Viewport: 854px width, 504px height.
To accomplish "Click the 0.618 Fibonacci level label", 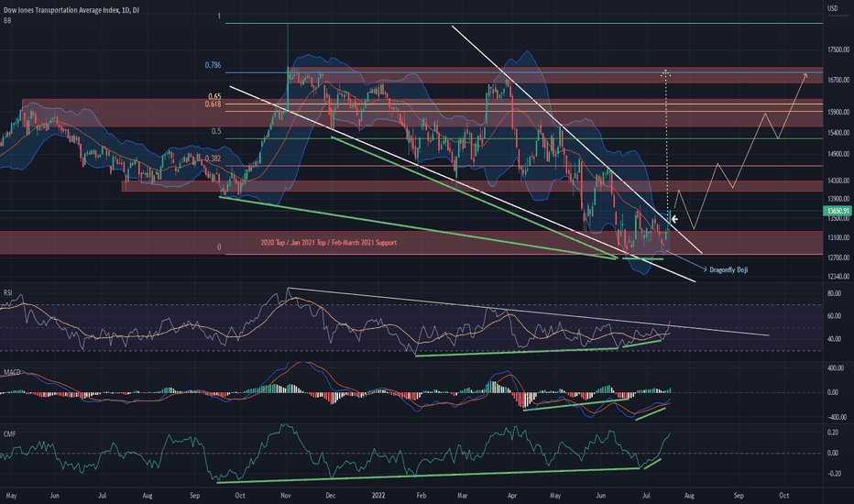I will coord(213,104).
